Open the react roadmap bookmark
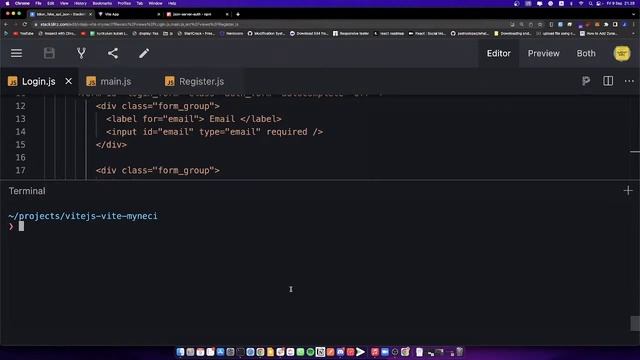Screen dimensions: 640x360 point(389,33)
